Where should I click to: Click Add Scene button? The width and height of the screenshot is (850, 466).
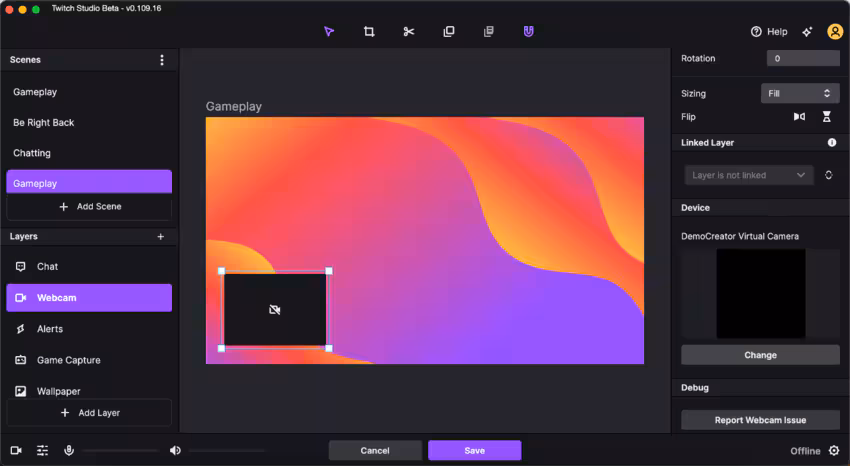(x=89, y=206)
